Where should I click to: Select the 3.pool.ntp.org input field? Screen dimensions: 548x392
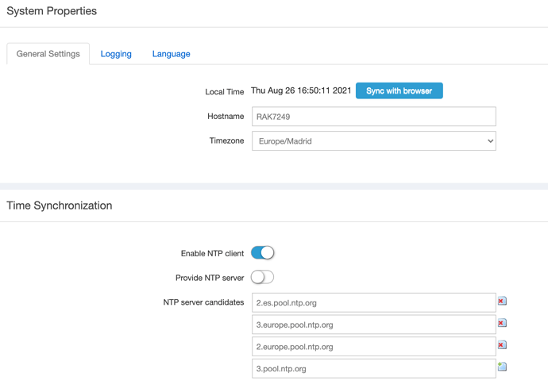(373, 368)
